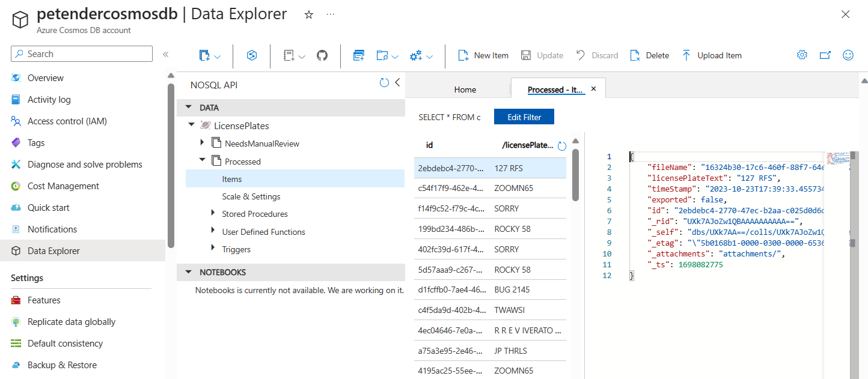Screen dimensions: 868x379
Task: Click the Update button
Action: pyautogui.click(x=542, y=55)
